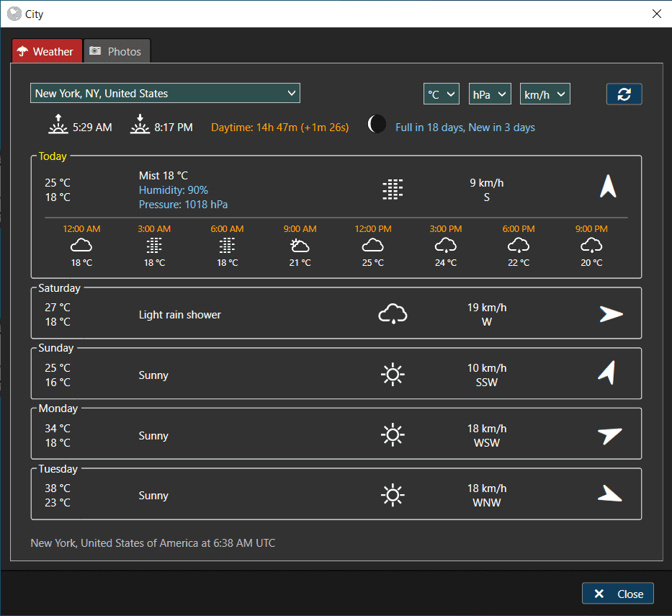Expand the hPa pressure unit dropdown
This screenshot has height=616, width=672.
[490, 94]
